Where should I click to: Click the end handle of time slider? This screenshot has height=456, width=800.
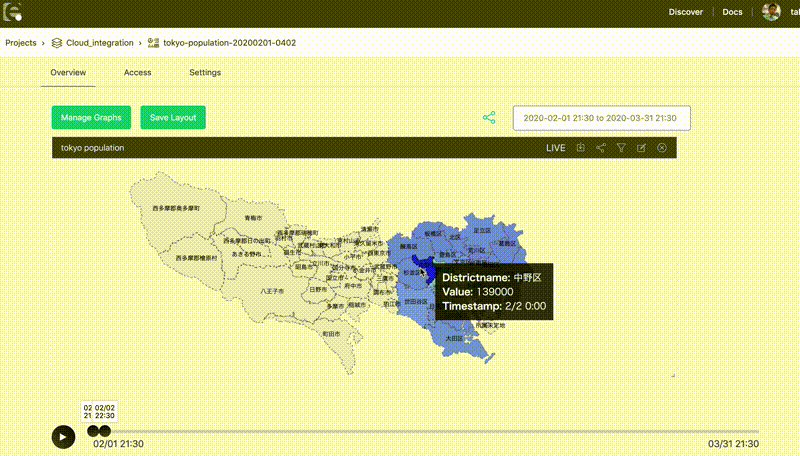(x=105, y=431)
